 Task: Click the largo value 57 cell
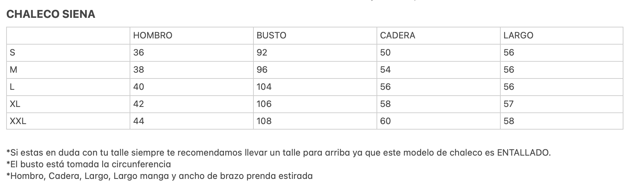pos(562,104)
